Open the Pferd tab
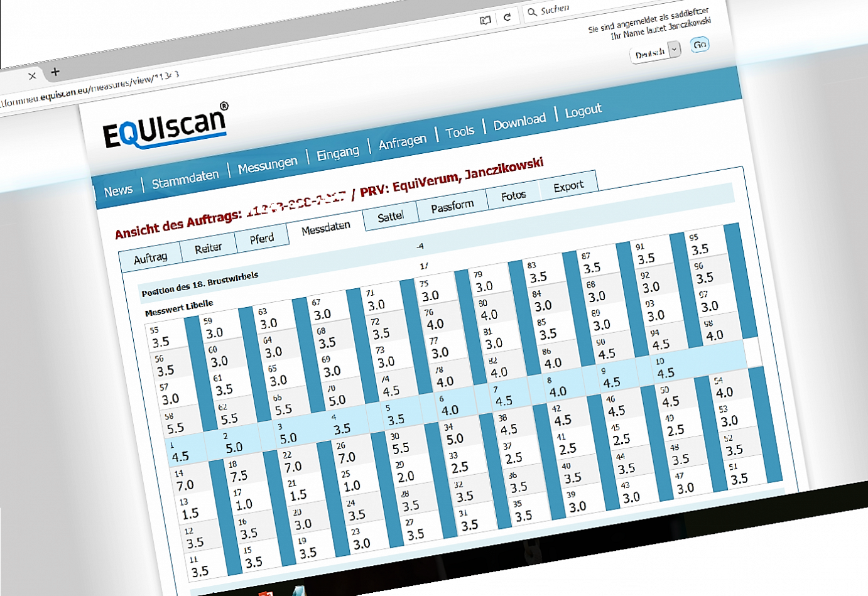 [261, 239]
